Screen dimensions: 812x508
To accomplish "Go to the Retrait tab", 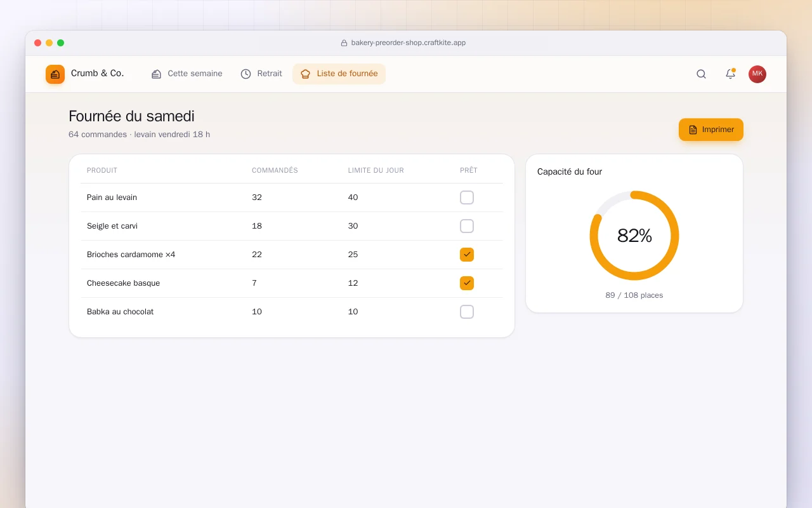I will (x=261, y=74).
